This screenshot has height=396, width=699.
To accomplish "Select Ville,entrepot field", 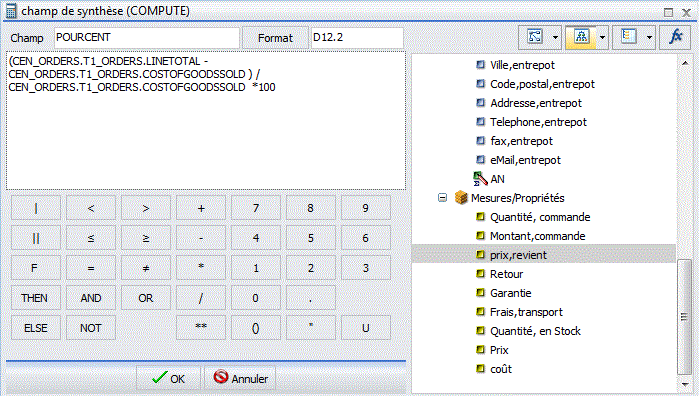I will (x=522, y=65).
